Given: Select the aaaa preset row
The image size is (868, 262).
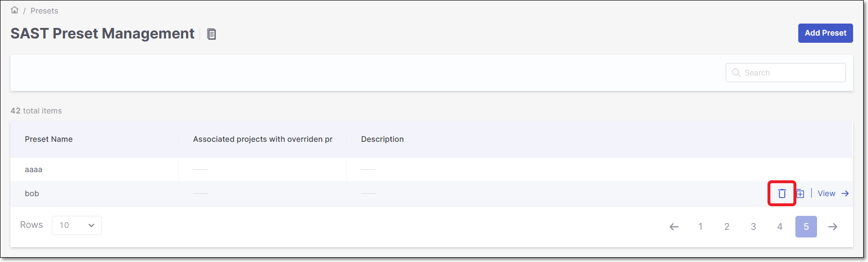Looking at the screenshot, I should [34, 170].
